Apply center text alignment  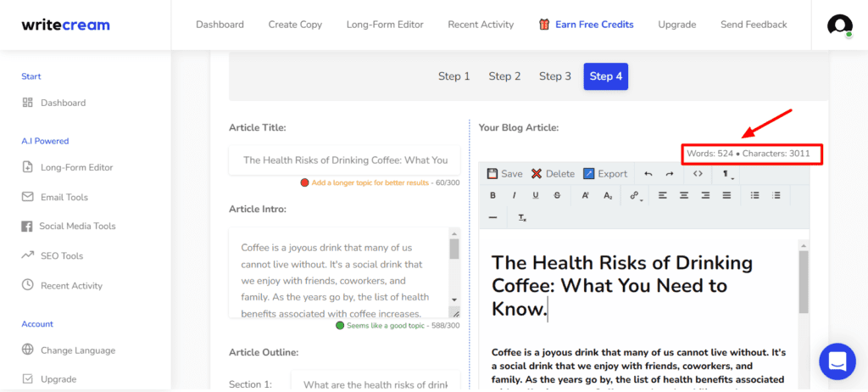tap(684, 195)
